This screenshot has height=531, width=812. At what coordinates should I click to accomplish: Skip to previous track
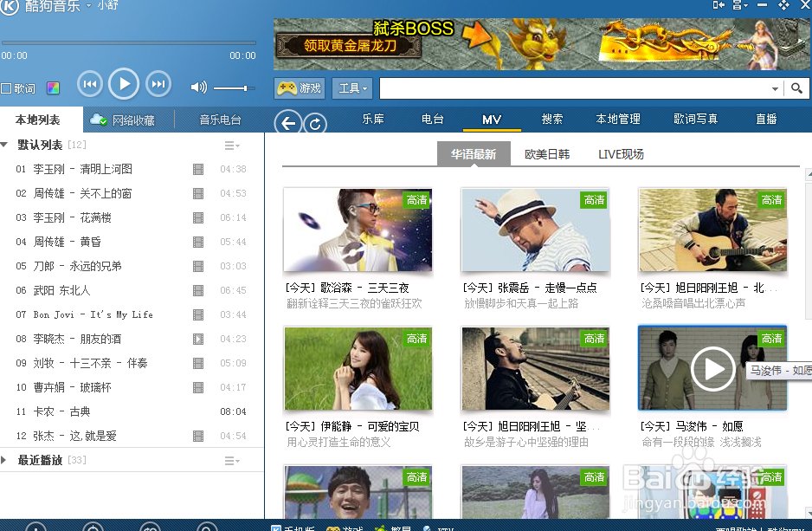(x=90, y=84)
